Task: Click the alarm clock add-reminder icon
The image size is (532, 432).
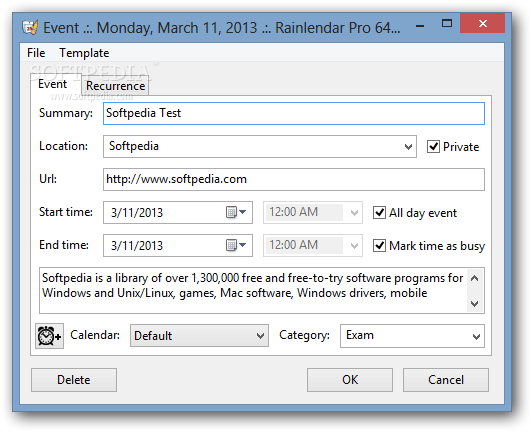Action: click(x=50, y=336)
